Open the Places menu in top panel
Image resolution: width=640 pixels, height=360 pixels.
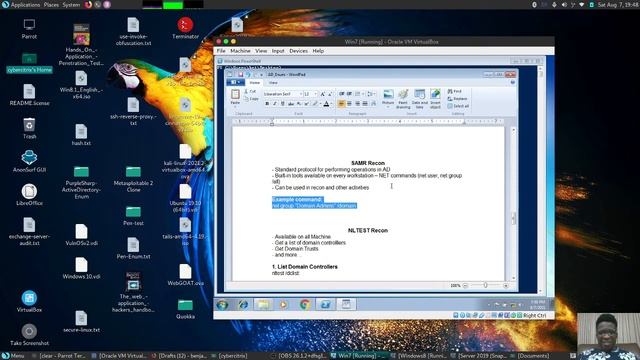pos(51,5)
